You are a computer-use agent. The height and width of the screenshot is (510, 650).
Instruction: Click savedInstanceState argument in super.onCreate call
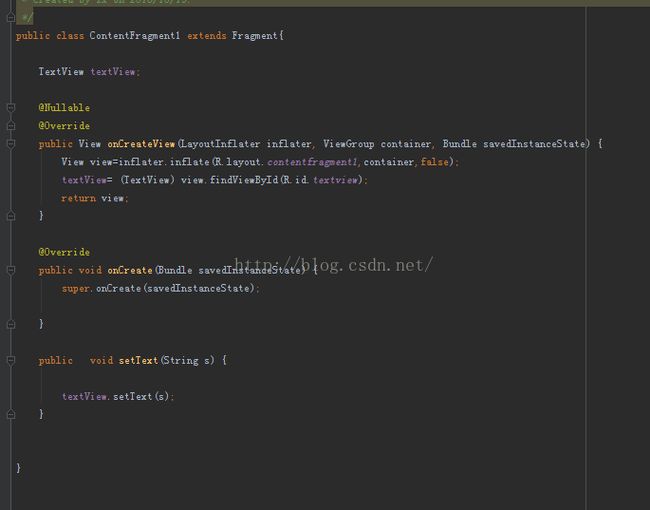point(199,289)
